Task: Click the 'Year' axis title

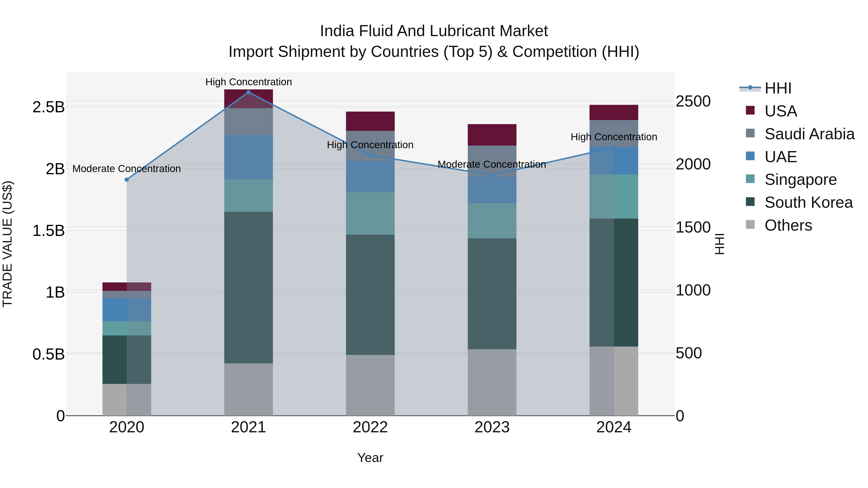Action: coord(370,458)
